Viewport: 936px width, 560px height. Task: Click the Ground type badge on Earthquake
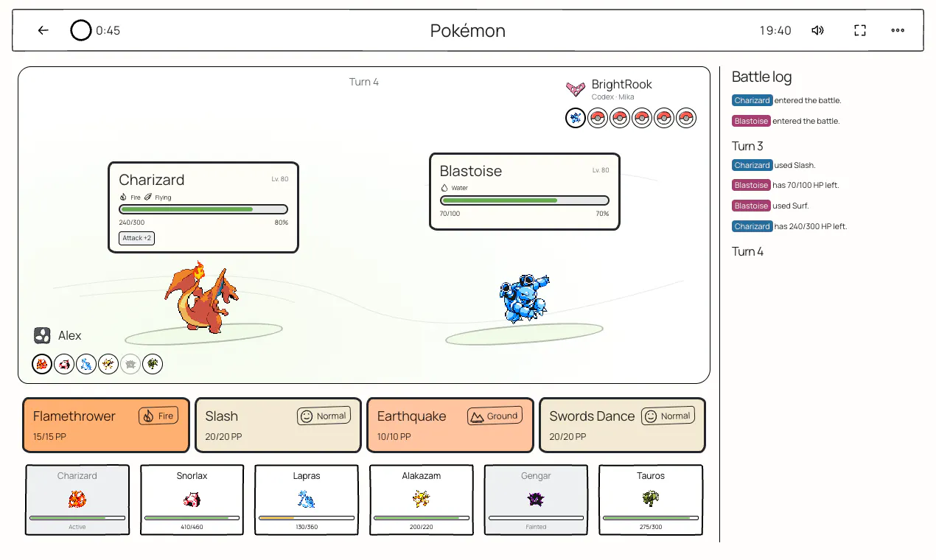coord(495,416)
